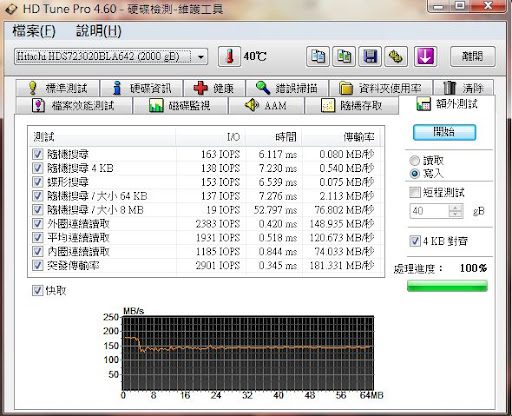Image resolution: width=512 pixels, height=416 pixels.
Task: Open the AAM tab
Action: [266, 105]
